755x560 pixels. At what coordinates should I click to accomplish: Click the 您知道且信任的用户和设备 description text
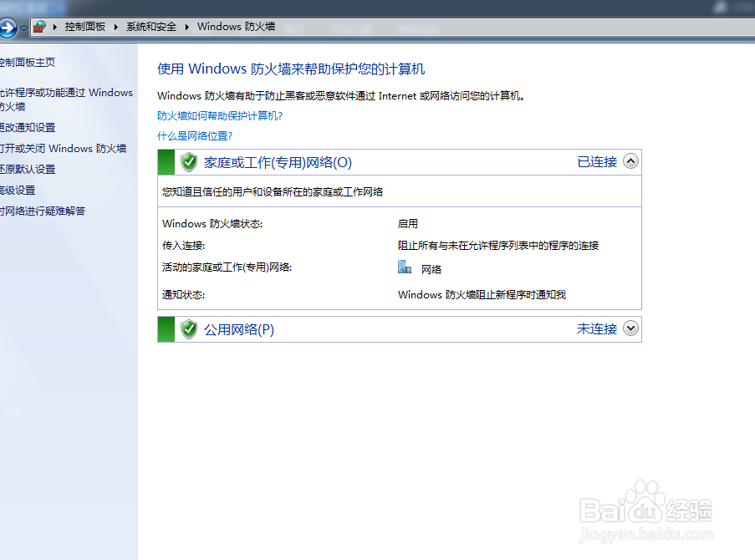(x=273, y=191)
